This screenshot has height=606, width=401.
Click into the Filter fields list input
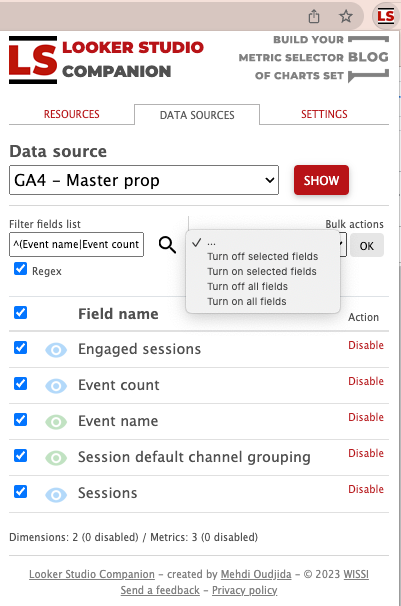click(x=76, y=244)
